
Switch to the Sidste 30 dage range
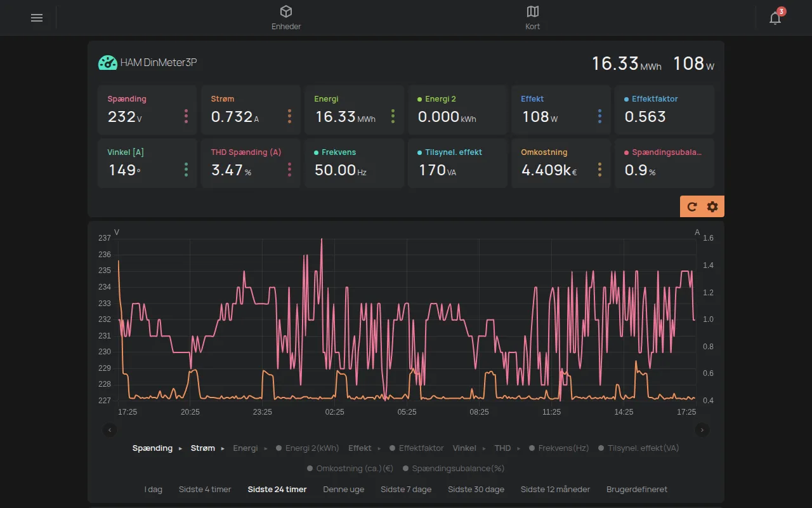point(476,490)
